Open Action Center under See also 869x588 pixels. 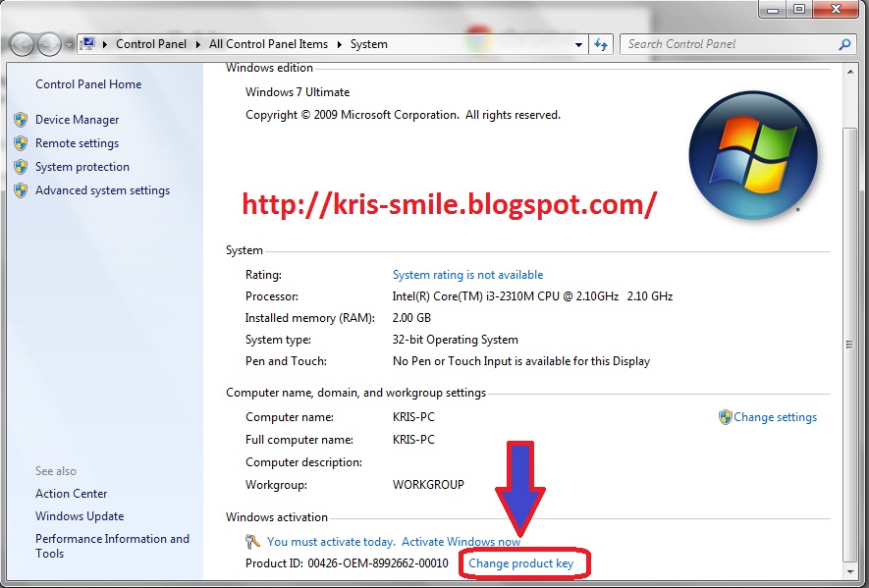tap(71, 493)
